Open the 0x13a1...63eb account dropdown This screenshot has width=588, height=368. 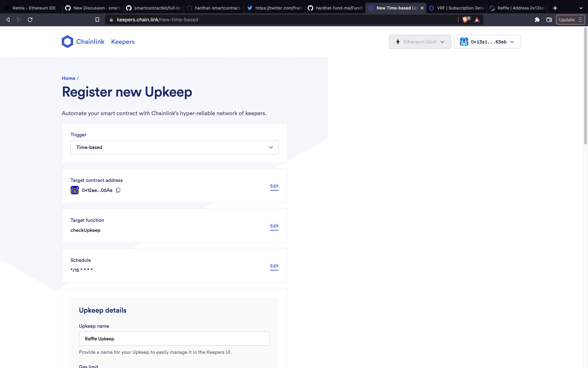pos(487,42)
